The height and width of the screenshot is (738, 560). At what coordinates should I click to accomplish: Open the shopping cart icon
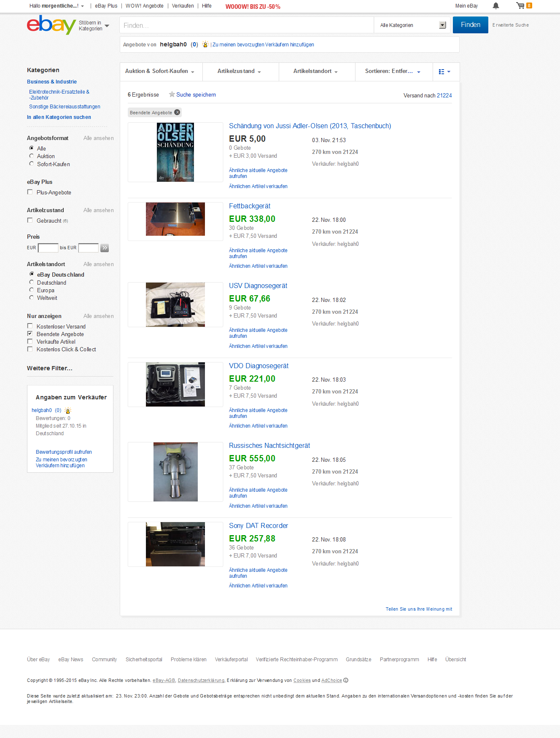click(x=520, y=6)
